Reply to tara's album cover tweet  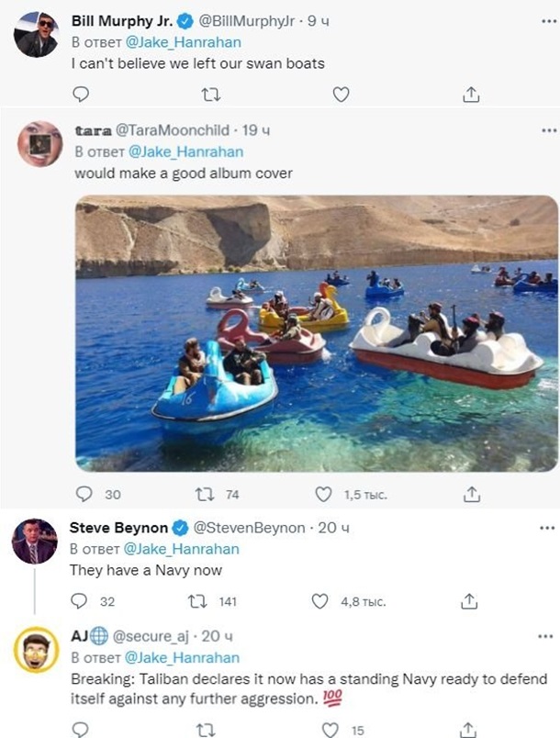[84, 495]
